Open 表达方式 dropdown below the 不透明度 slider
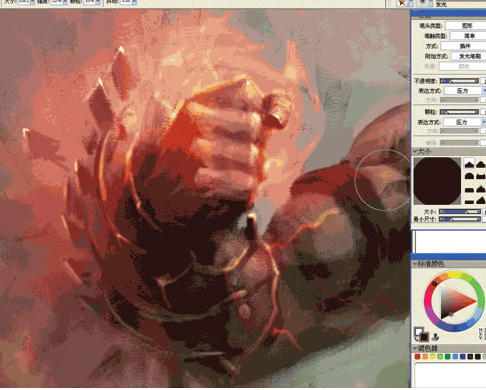This screenshot has height=390, width=486. [464, 91]
